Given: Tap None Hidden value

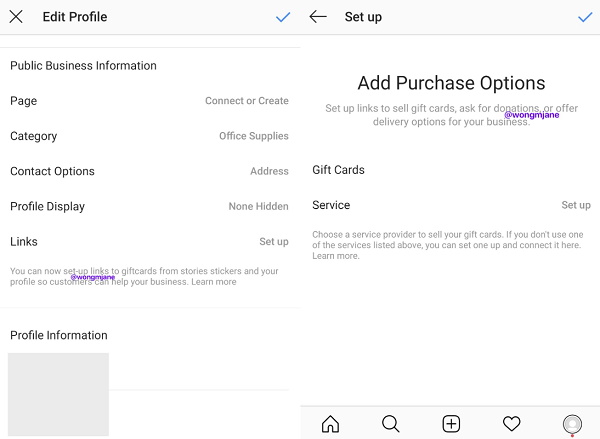Looking at the screenshot, I should pyautogui.click(x=259, y=206).
